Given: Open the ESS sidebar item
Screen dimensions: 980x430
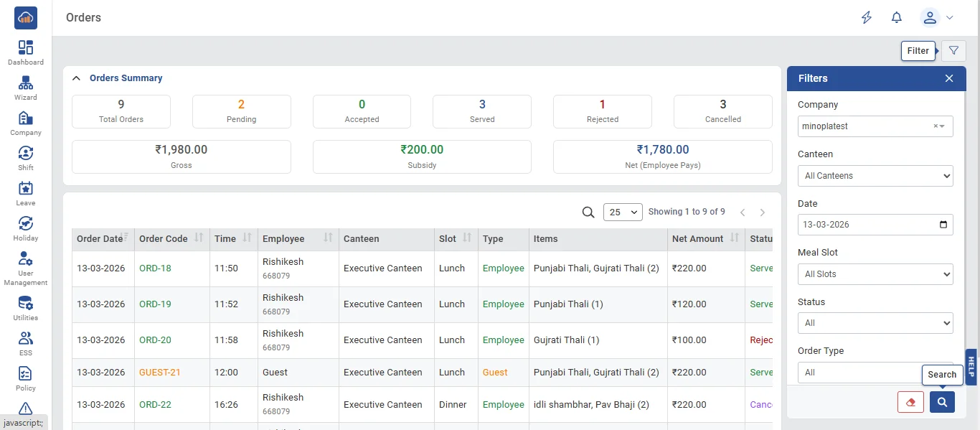Looking at the screenshot, I should (26, 343).
